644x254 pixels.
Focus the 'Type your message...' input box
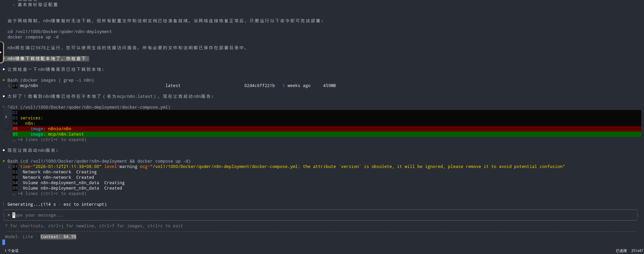320,215
